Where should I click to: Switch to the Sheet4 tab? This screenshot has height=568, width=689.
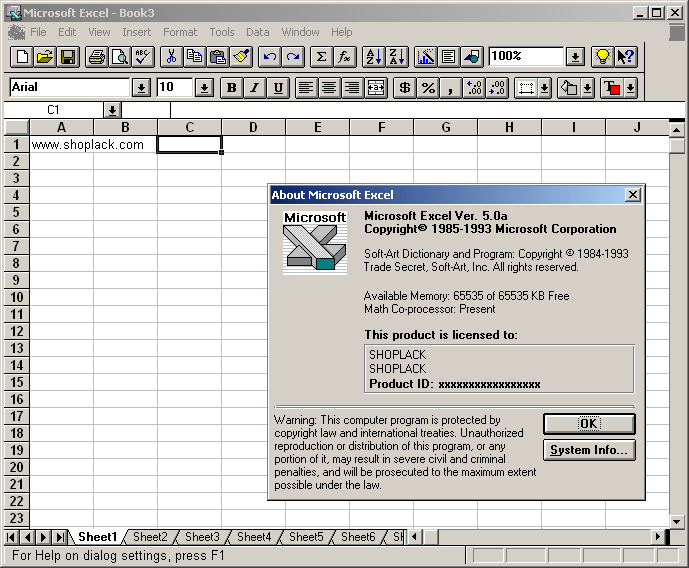coord(254,537)
